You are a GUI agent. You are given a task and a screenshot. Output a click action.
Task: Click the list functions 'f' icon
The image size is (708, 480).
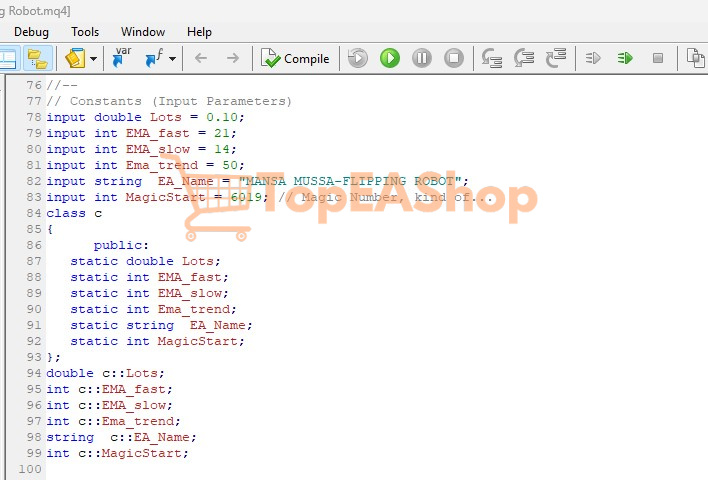point(154,58)
